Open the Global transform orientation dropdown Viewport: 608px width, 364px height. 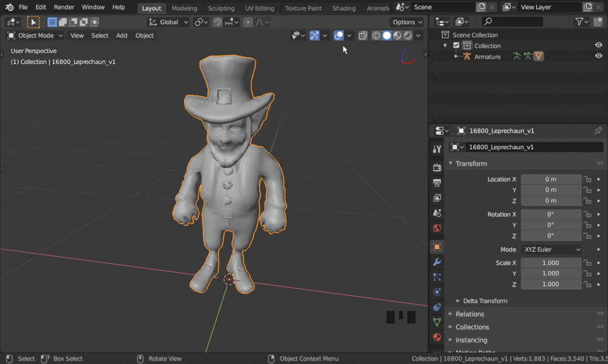click(x=168, y=22)
